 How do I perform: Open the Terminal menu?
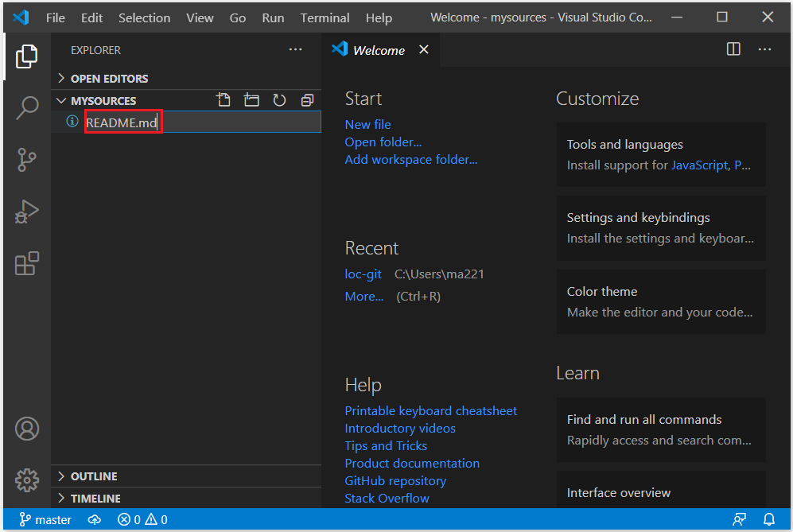tap(325, 17)
